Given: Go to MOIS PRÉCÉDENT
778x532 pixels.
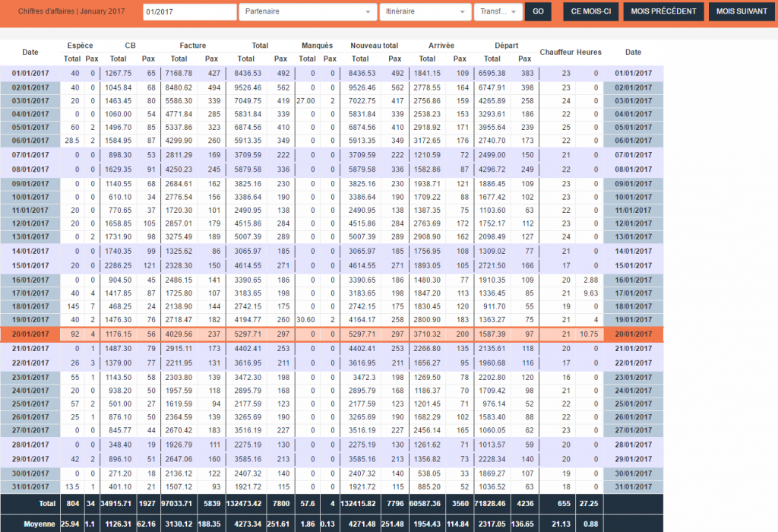Looking at the screenshot, I should coord(663,11).
